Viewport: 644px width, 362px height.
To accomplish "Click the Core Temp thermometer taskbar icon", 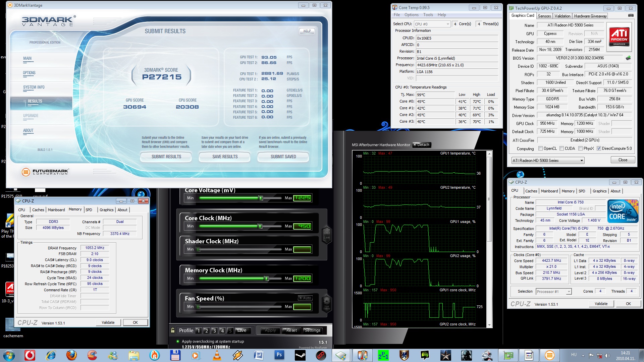I will [362, 355].
